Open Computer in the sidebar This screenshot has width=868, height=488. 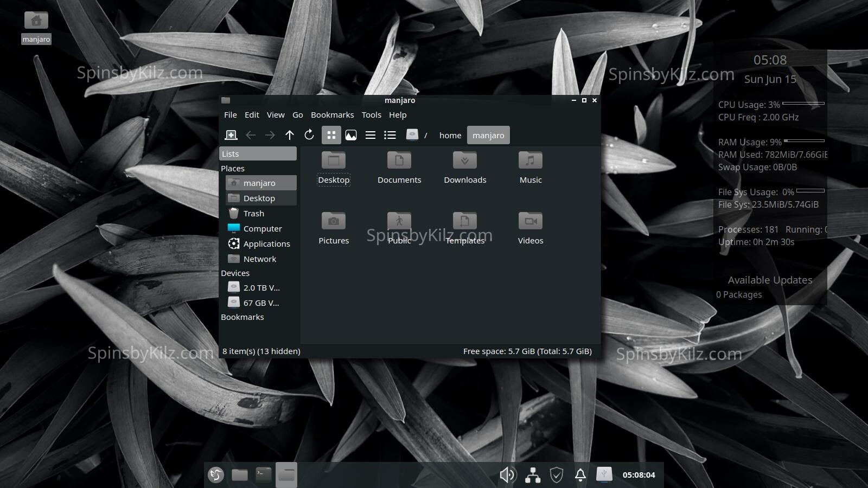pos(261,228)
